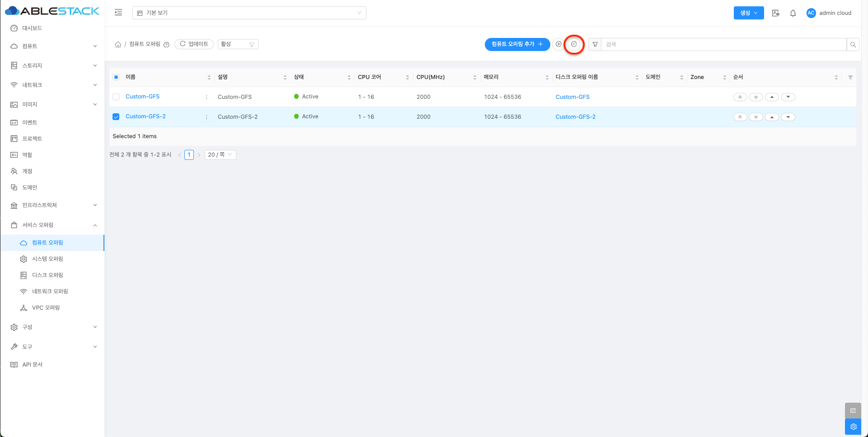Uncheck the Custom-GFS-2 row checkbox

pyautogui.click(x=116, y=117)
